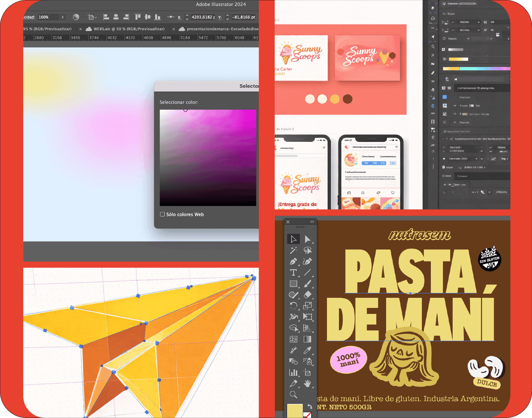Select the Pen tool
Viewport: 532px width, 418px height.
pyautogui.click(x=293, y=262)
